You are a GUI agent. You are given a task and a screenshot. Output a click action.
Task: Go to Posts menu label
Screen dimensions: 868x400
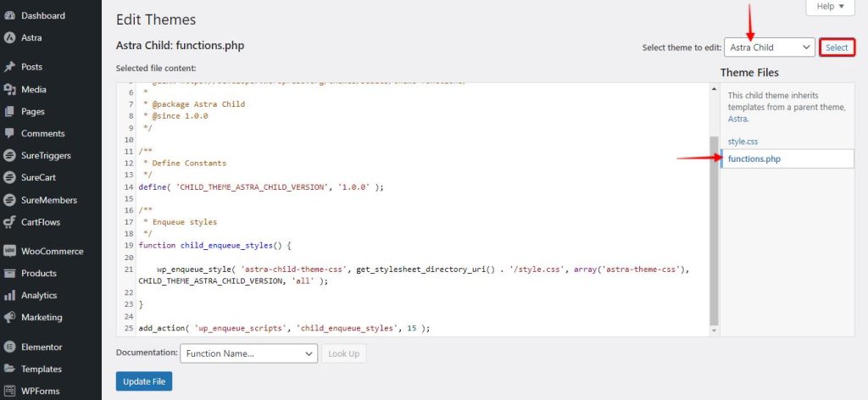pyautogui.click(x=31, y=67)
